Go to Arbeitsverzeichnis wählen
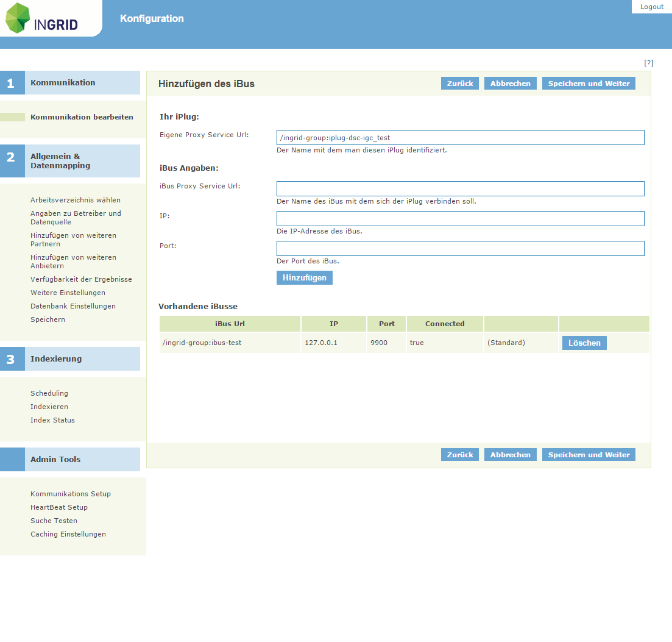672x642 pixels. (x=76, y=200)
